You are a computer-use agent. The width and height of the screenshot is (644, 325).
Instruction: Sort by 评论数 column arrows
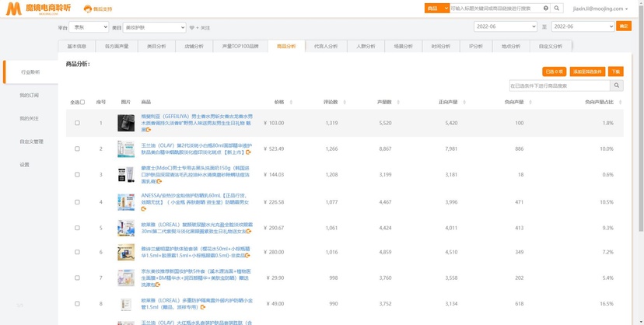point(345,102)
